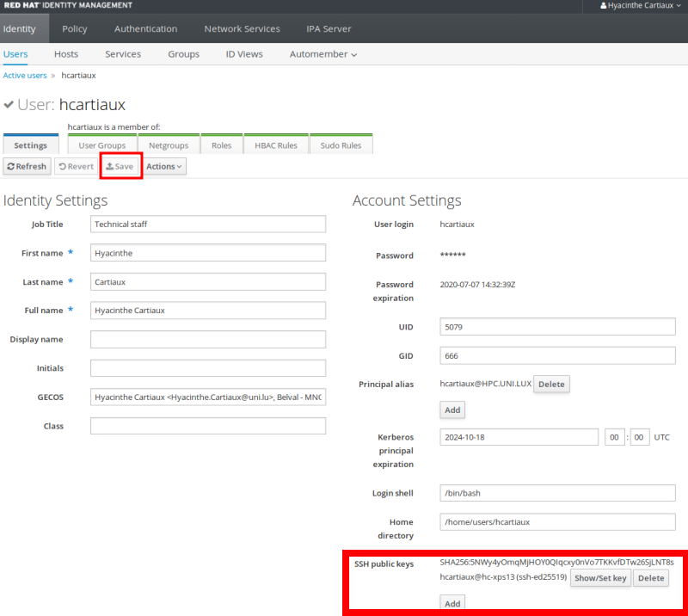Screen dimensions: 688x616
Task: Open the Actions dropdown
Action: coord(163,166)
